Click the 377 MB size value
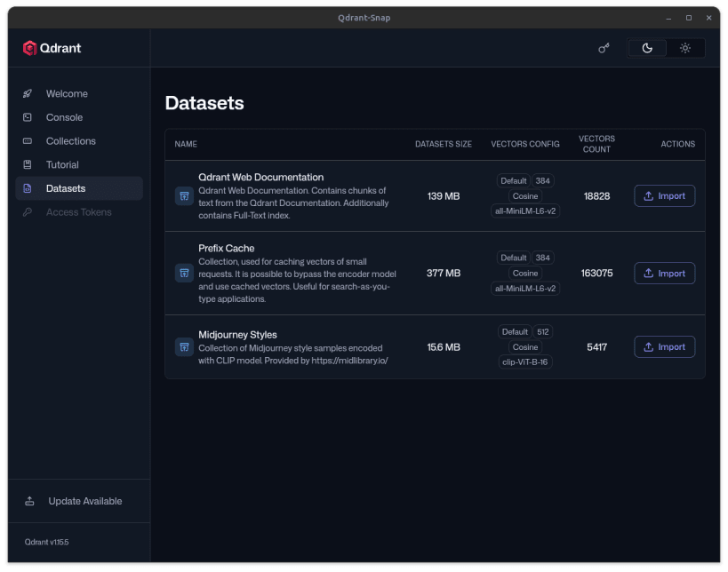Screen dimensions: 728x572 pyautogui.click(x=444, y=274)
